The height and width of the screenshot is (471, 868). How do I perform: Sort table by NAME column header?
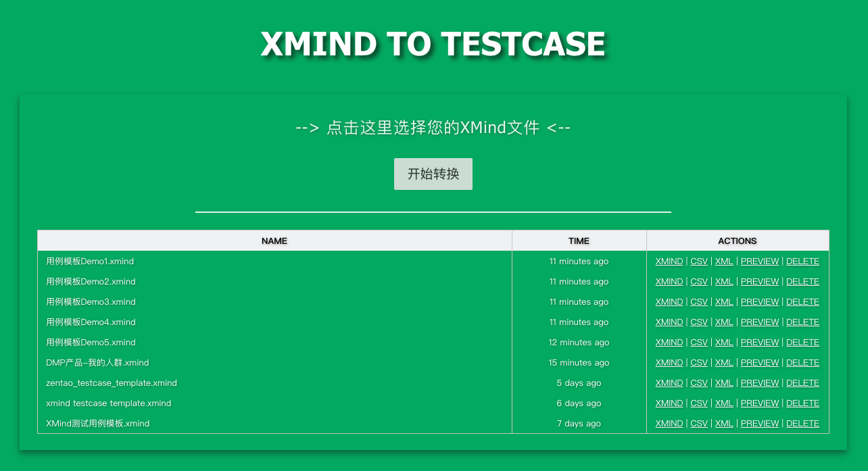[x=274, y=241]
